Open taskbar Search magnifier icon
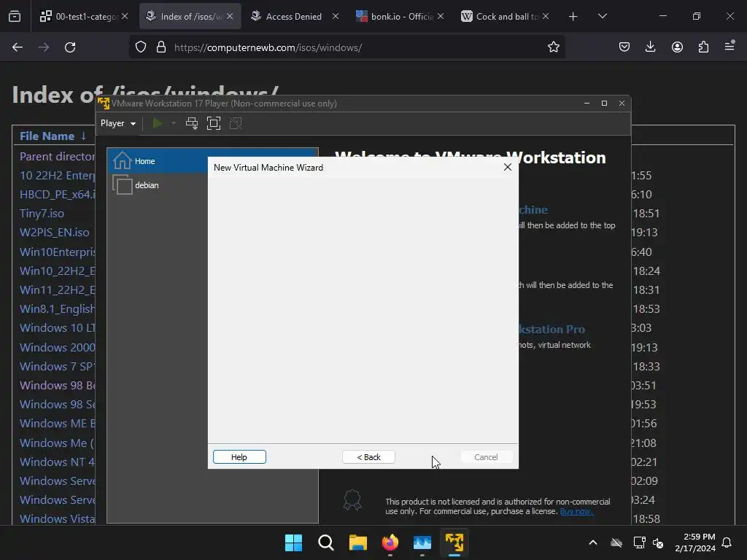This screenshot has width=747, height=560. pos(326,542)
